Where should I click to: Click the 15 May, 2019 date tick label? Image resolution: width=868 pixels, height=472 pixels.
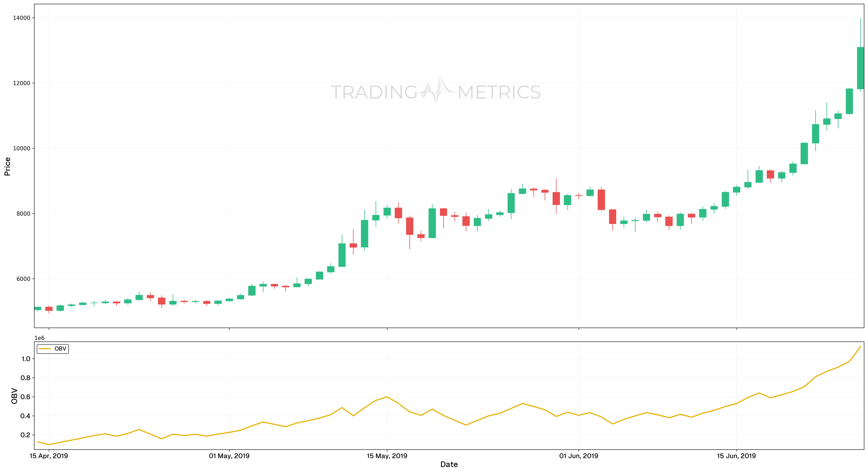387,456
